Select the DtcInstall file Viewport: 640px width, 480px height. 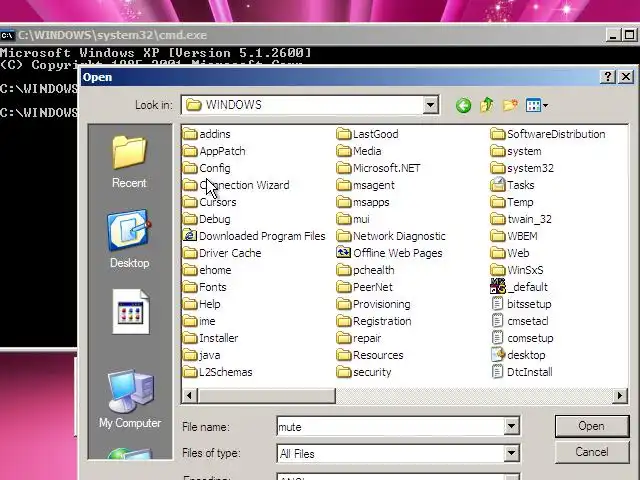coord(522,372)
